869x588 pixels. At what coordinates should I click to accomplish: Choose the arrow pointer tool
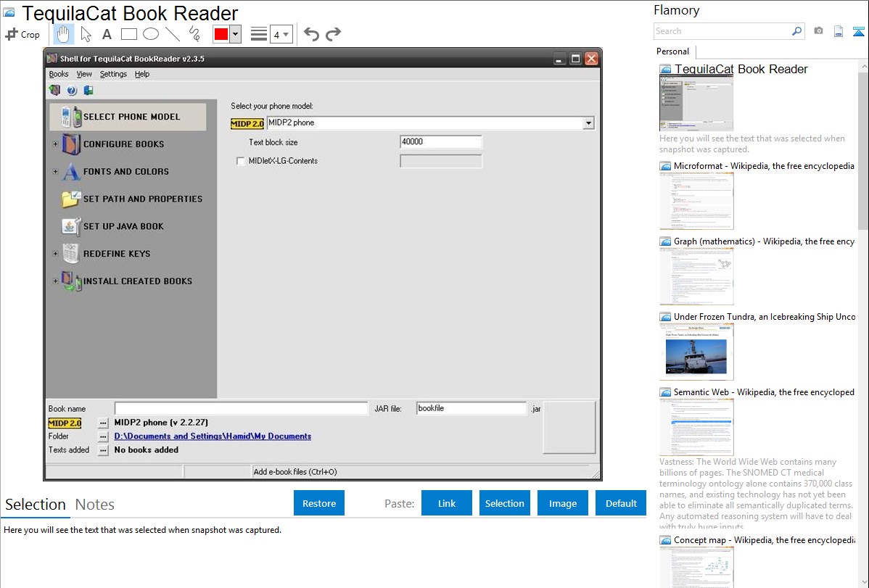tap(86, 34)
